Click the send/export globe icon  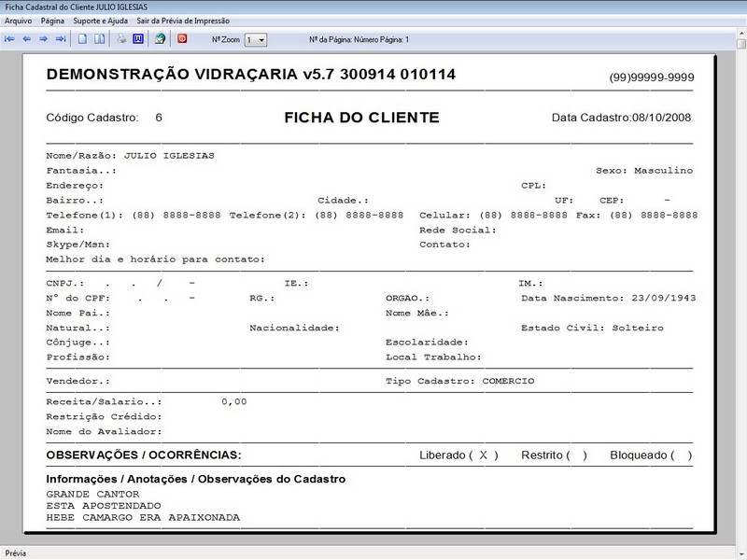tap(160, 38)
